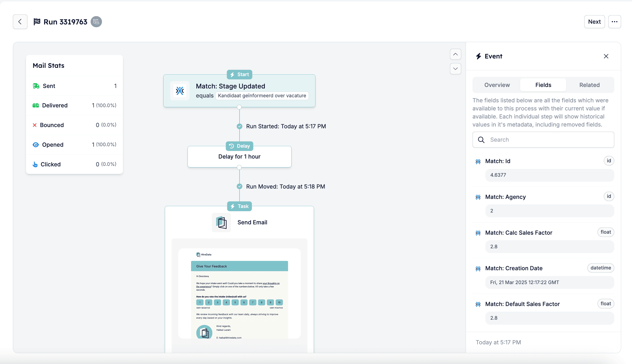
Task: Click the Match: Agency value 2
Action: pyautogui.click(x=549, y=211)
